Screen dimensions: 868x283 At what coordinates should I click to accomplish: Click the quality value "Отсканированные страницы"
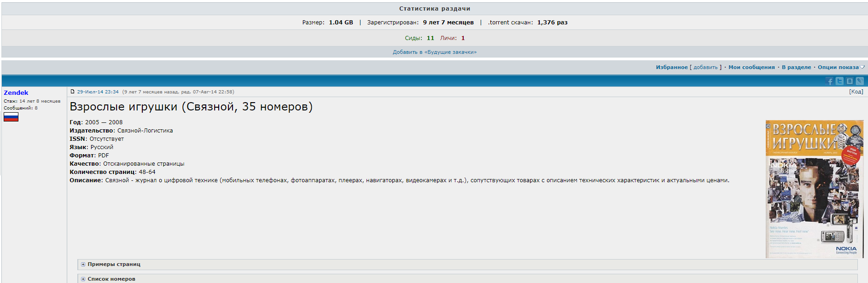click(144, 164)
